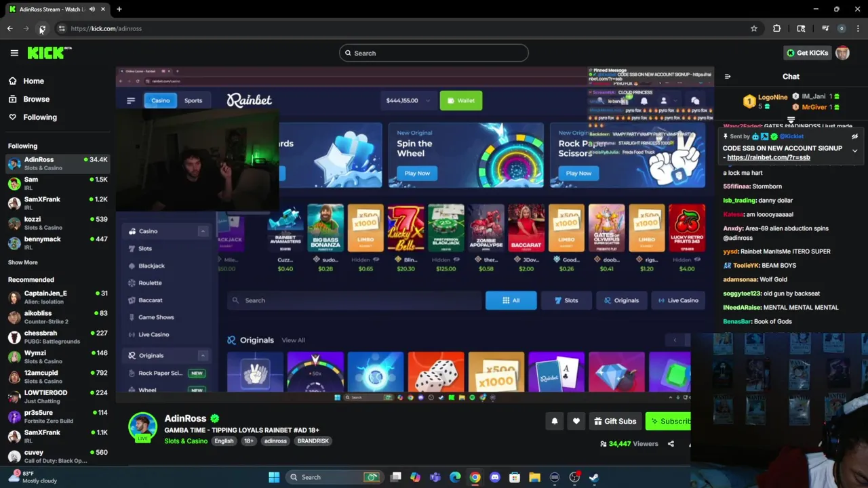Focus the Kick search box
This screenshot has width=868, height=488.
pyautogui.click(x=434, y=53)
